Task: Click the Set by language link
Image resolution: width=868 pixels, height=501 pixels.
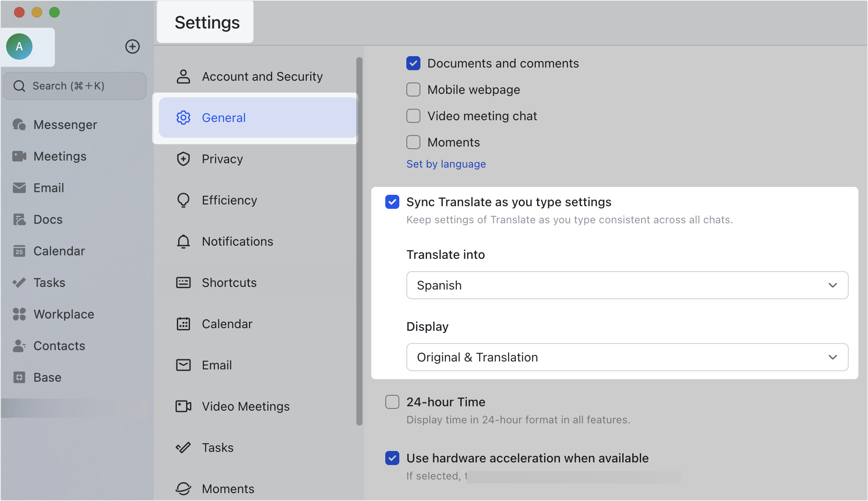Action: click(446, 164)
